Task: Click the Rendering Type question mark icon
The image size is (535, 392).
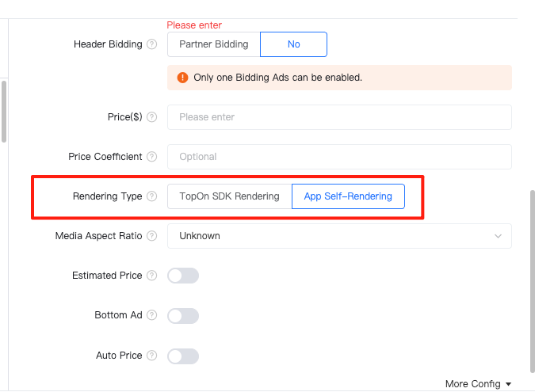Action: (x=152, y=196)
